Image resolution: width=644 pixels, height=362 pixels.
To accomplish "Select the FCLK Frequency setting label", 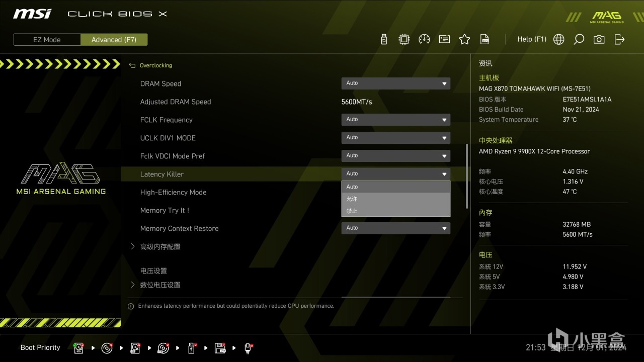I will [166, 120].
